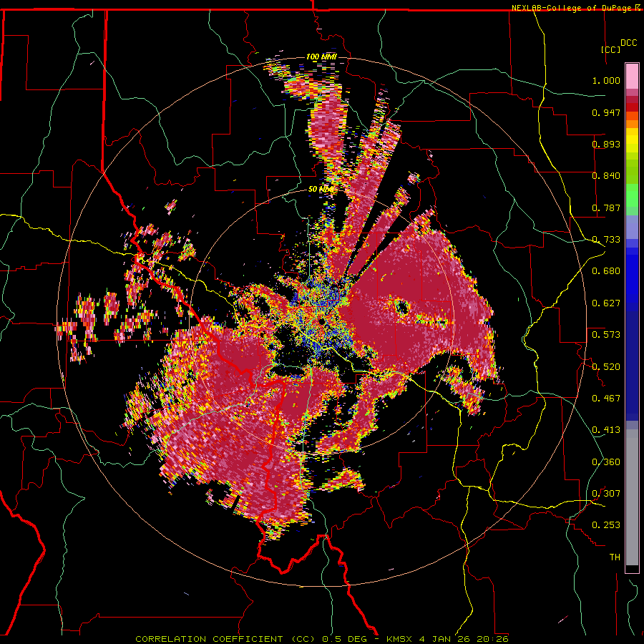Click the 50 NMI range ring label
Screen dimensions: 644x644
(321, 190)
